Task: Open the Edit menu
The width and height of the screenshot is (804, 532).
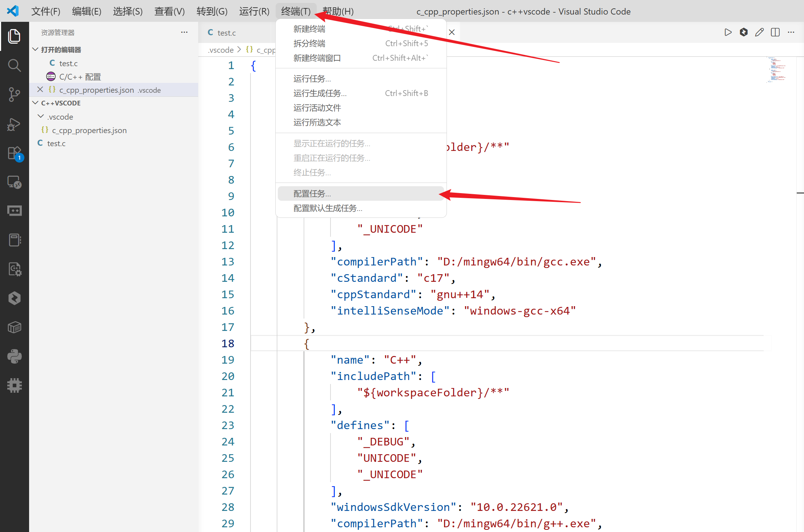Action: pyautogui.click(x=87, y=11)
